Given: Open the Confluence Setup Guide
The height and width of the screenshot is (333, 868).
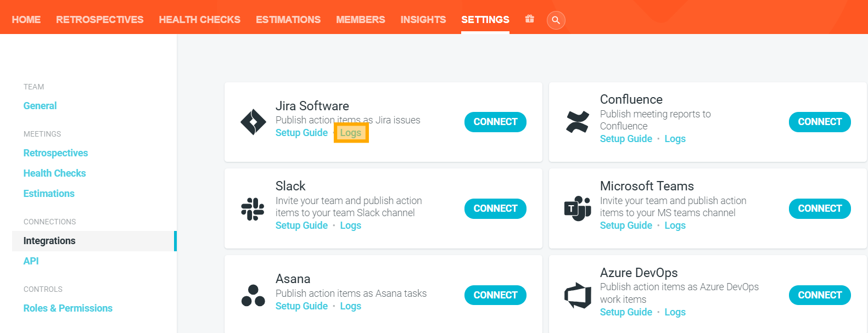Looking at the screenshot, I should (x=626, y=139).
